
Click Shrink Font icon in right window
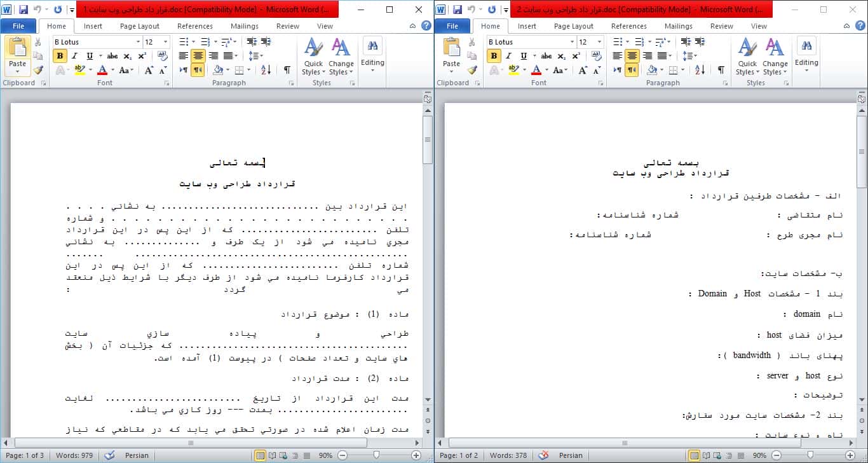(597, 70)
